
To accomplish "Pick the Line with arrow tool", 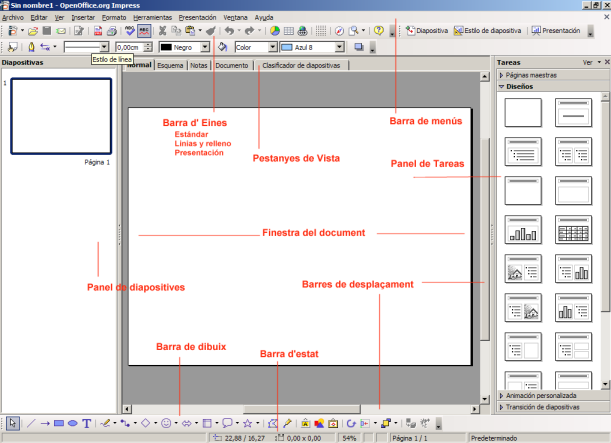I will (x=45, y=423).
